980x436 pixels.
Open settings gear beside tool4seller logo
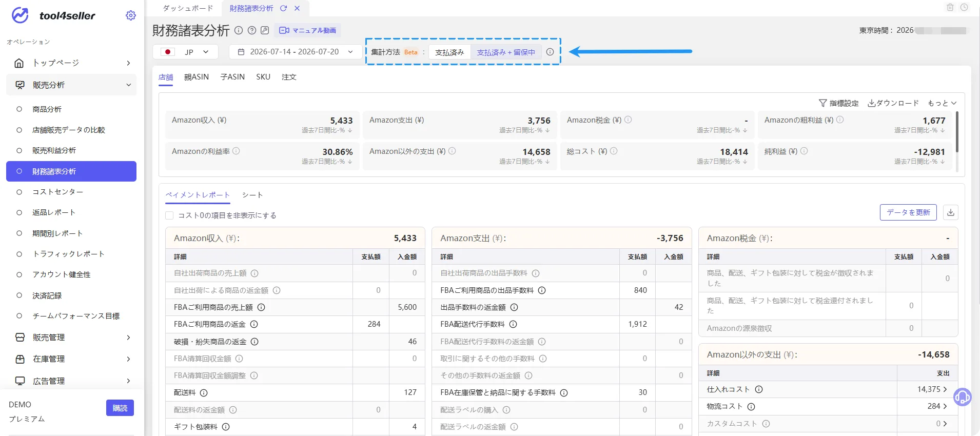[131, 15]
